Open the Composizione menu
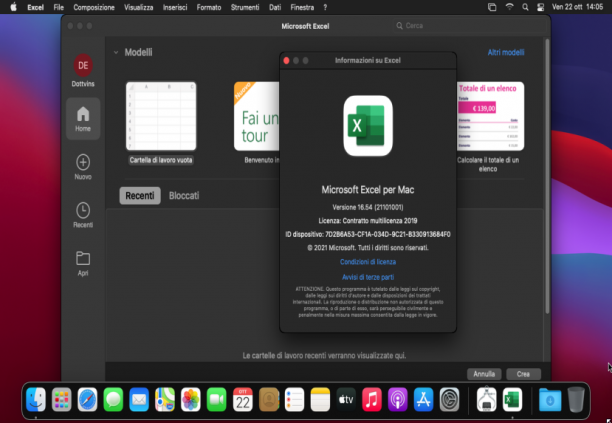The image size is (612, 423). (x=94, y=7)
